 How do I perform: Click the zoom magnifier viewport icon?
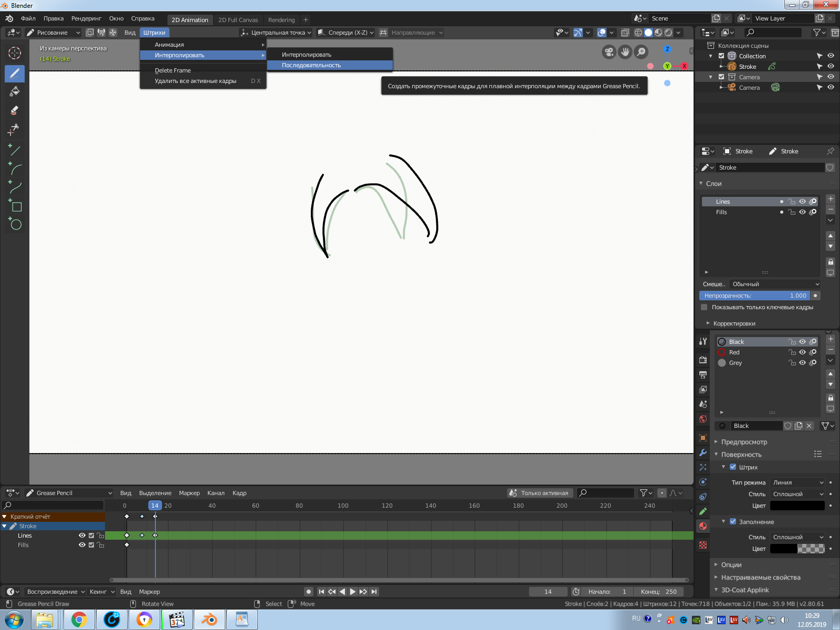pyautogui.click(x=642, y=52)
